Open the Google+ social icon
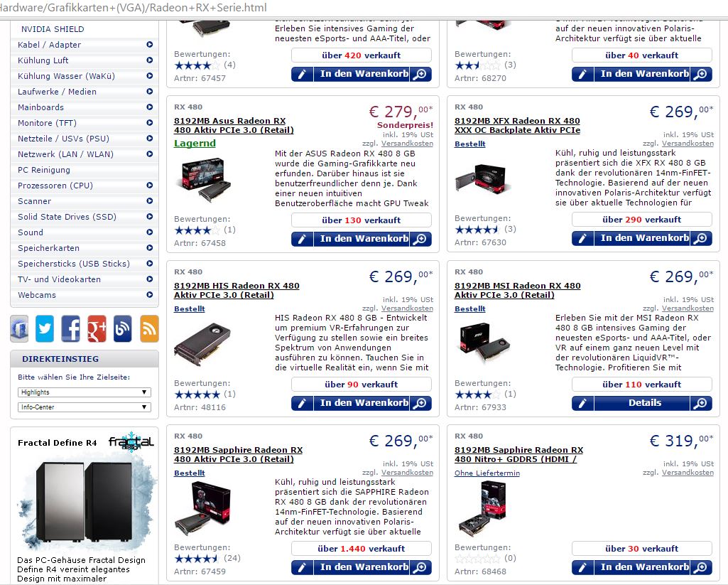Screen dimensions: 728x585 click(x=97, y=328)
